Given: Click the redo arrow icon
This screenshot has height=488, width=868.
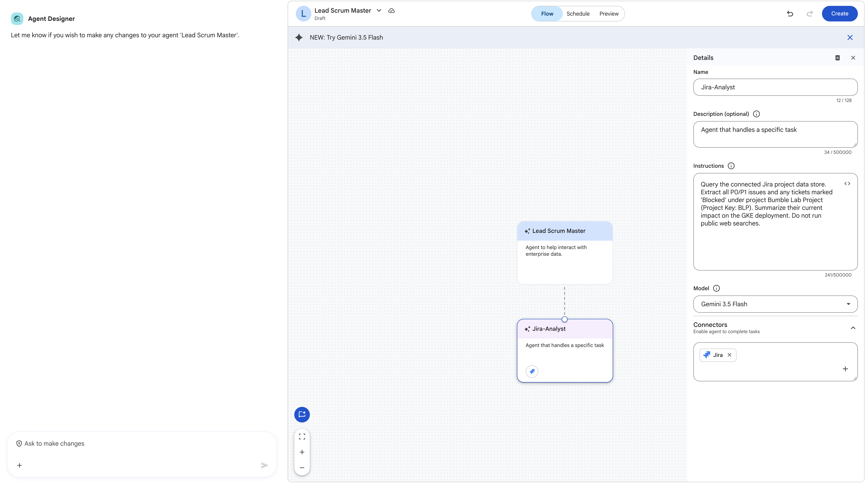Looking at the screenshot, I should tap(810, 14).
